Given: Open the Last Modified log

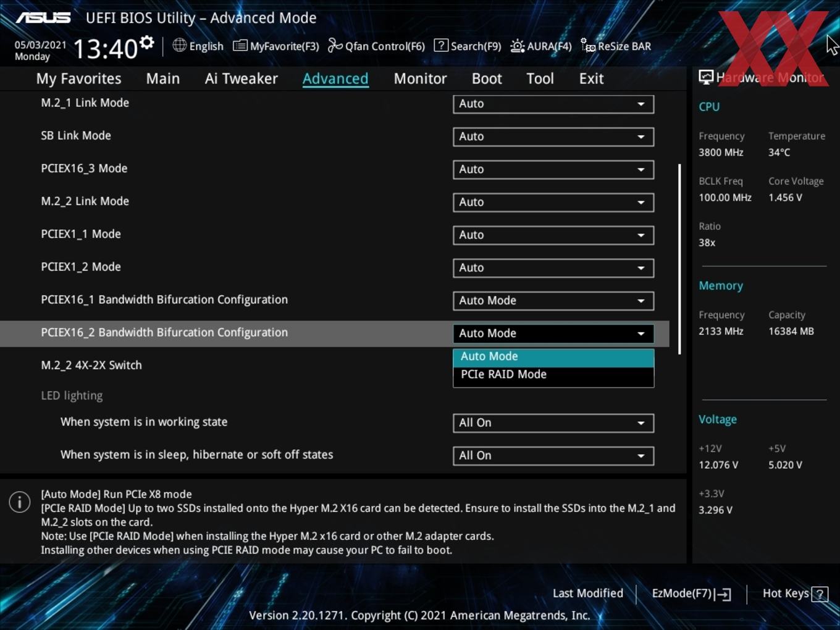Looking at the screenshot, I should click(x=588, y=593).
